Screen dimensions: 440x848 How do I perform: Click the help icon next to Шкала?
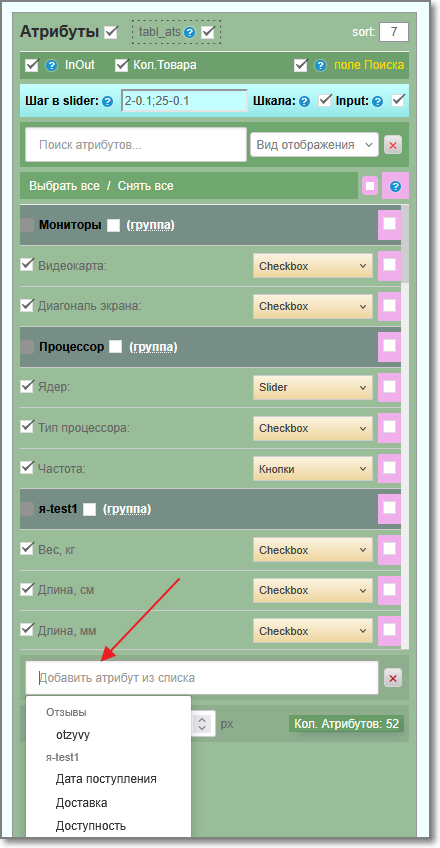click(305, 101)
